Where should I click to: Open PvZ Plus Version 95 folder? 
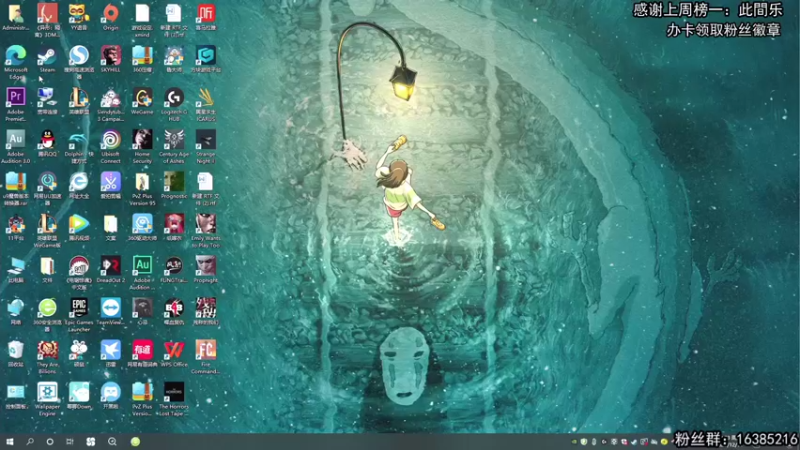tap(142, 182)
